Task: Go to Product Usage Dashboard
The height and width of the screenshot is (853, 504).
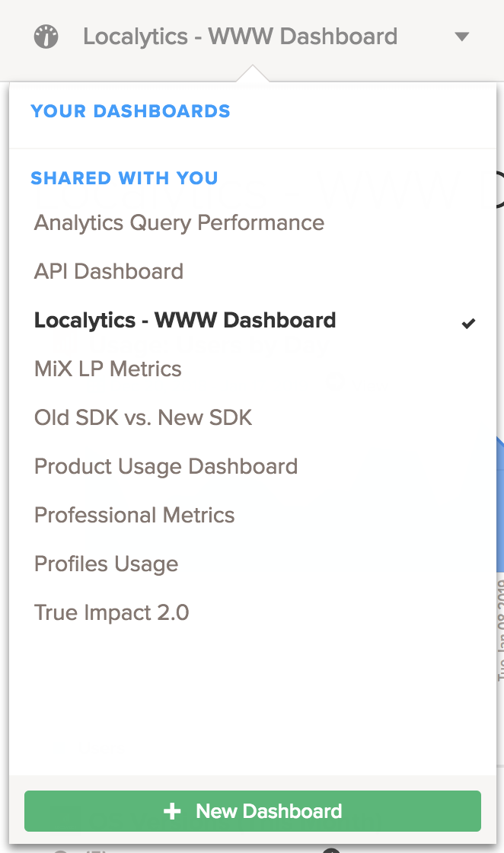Action: pos(166,467)
